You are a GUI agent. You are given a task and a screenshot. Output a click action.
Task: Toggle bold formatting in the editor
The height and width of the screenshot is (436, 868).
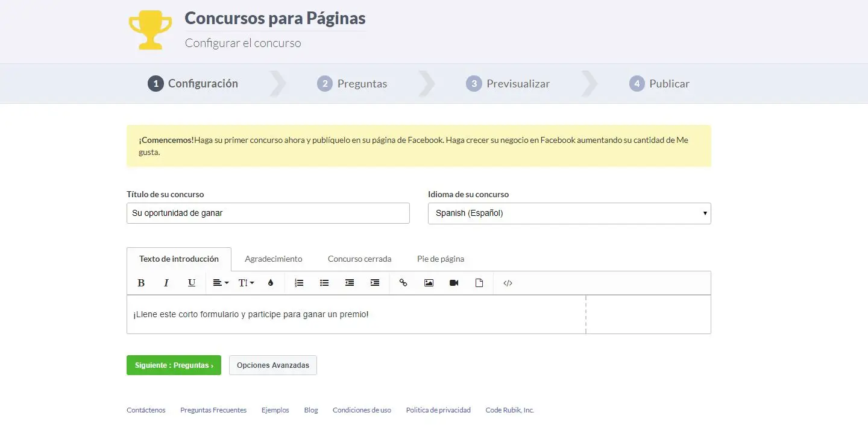pos(141,283)
